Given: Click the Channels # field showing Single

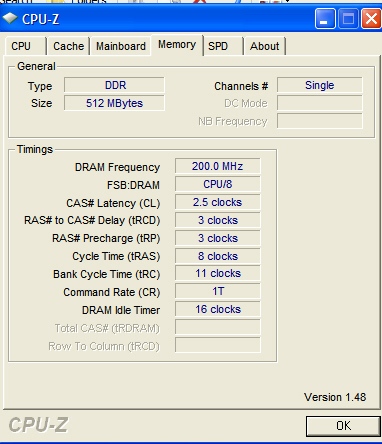Looking at the screenshot, I should coord(320,85).
